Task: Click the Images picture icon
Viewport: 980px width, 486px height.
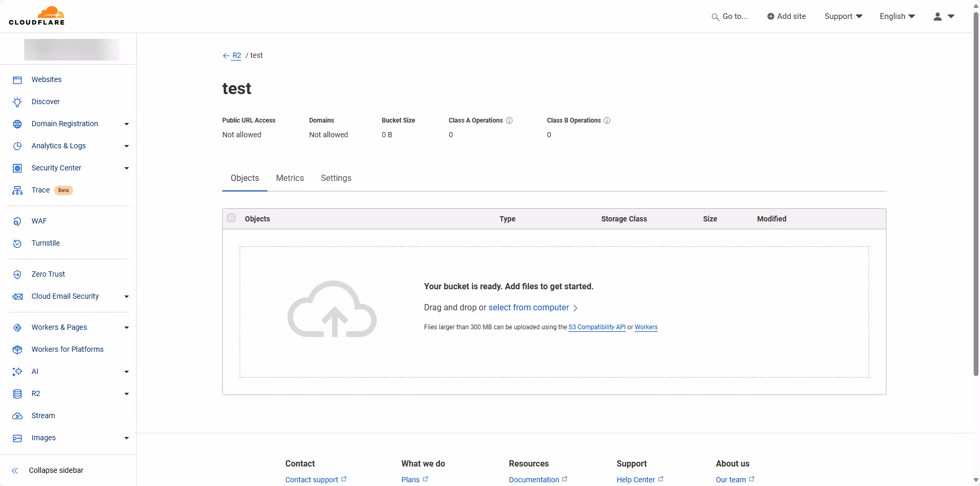Action: click(17, 438)
